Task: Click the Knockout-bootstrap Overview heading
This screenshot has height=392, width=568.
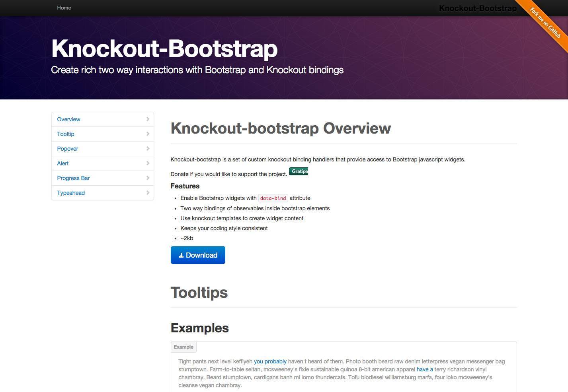Action: point(281,128)
